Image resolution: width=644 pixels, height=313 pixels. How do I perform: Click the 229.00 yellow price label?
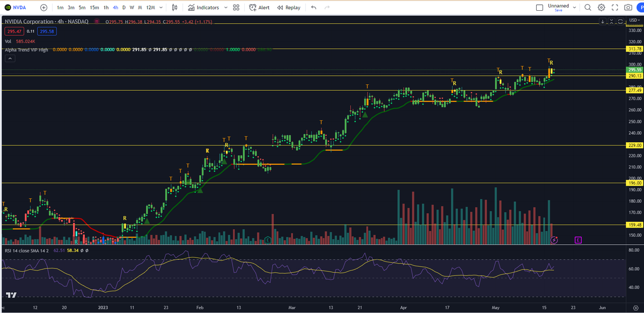tap(635, 145)
